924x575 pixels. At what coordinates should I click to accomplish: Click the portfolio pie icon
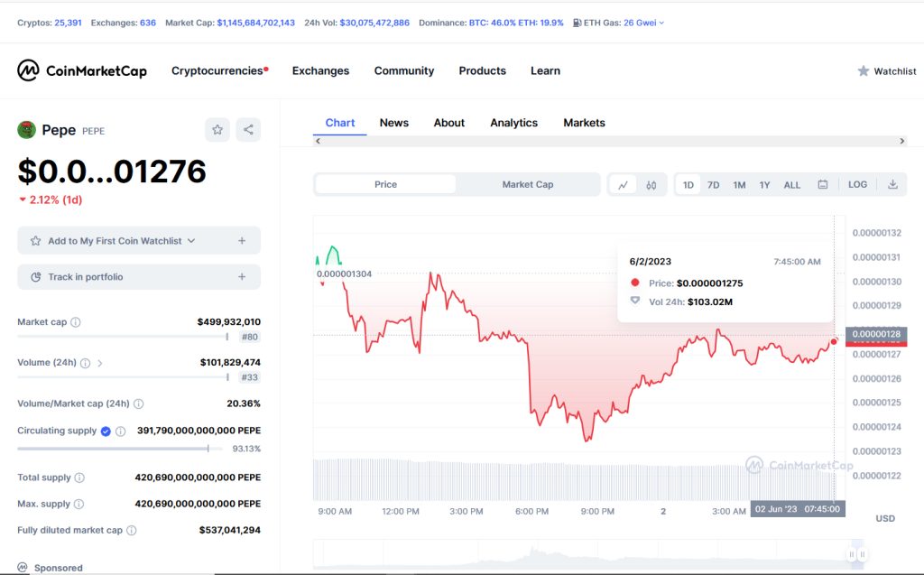click(x=36, y=276)
